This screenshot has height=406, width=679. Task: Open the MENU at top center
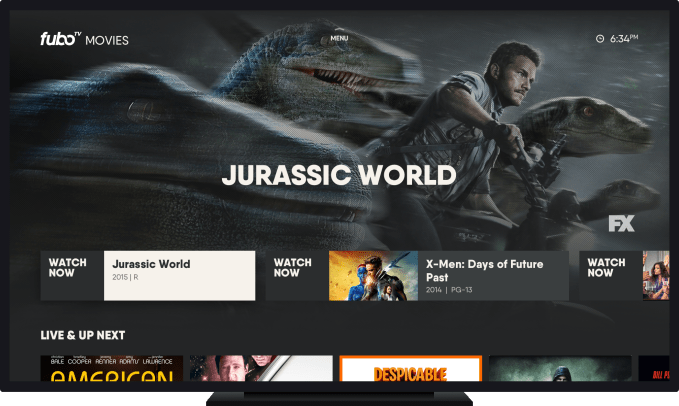339,38
